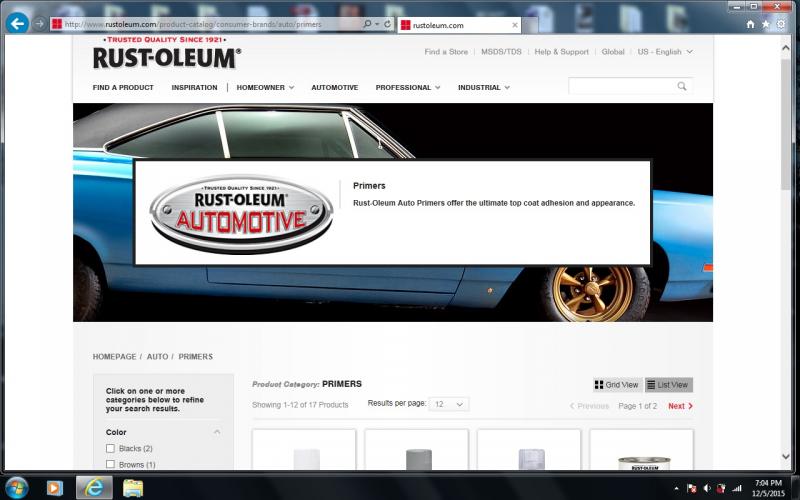Expand the Industrial menu
This screenshot has width=800, height=500.
pos(484,87)
